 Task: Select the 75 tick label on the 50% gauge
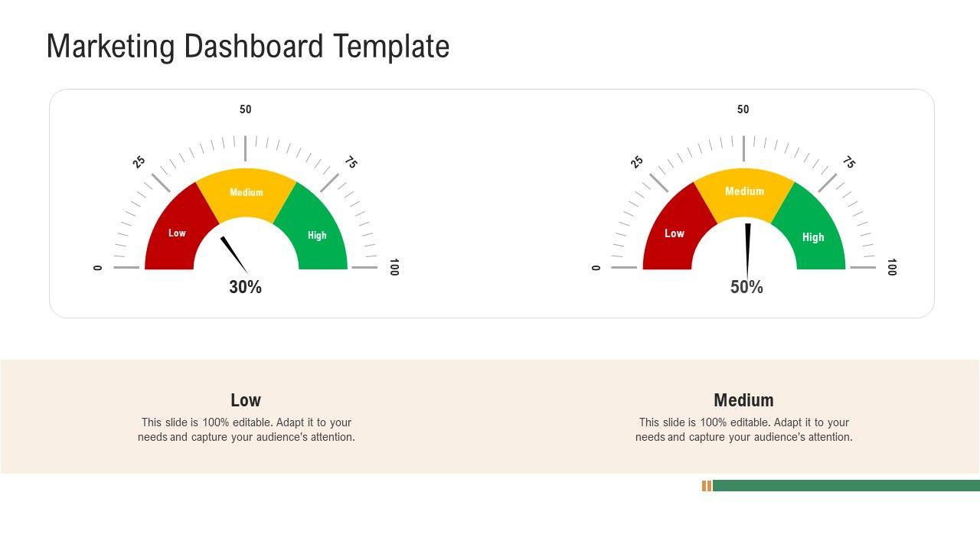pyautogui.click(x=849, y=162)
